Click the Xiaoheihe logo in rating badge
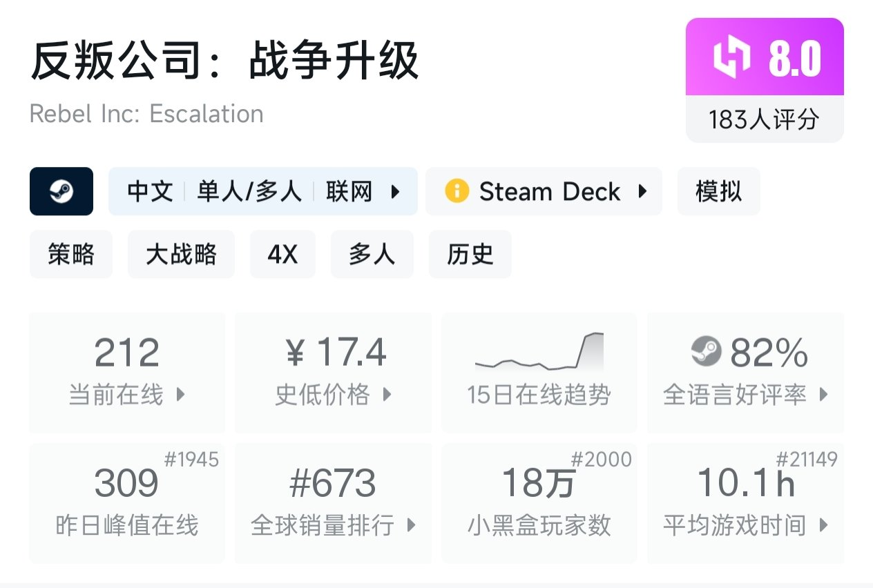Viewport: 873px width, 588px height. point(732,58)
